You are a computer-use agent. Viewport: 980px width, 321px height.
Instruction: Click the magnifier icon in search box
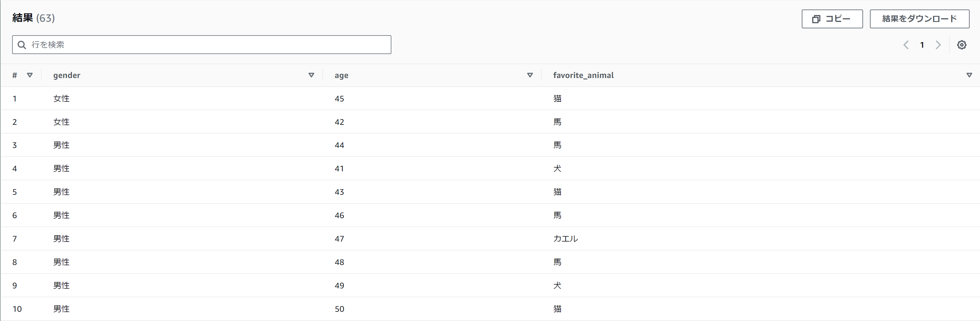pyautogui.click(x=22, y=45)
